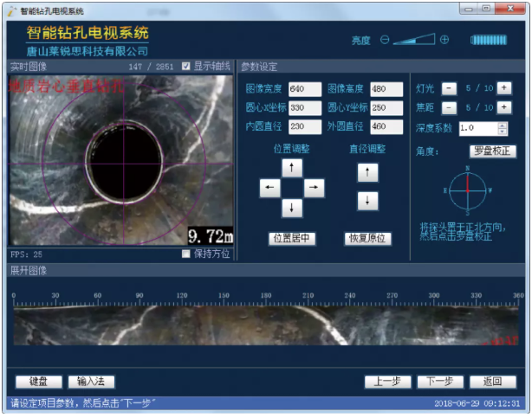532x418 pixels.
Task: Click the up arrow under 位置调整
Action: tap(292, 167)
